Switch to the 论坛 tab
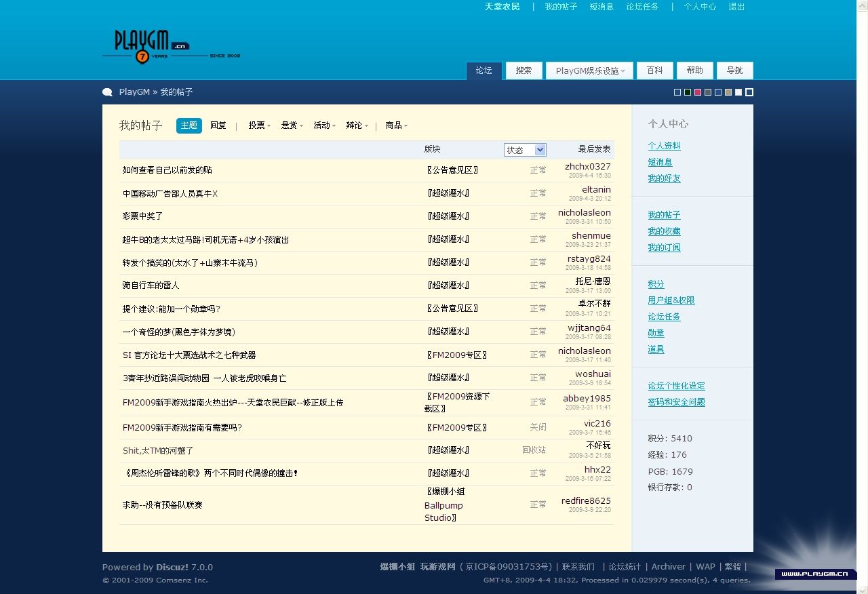868x594 pixels. 484,71
